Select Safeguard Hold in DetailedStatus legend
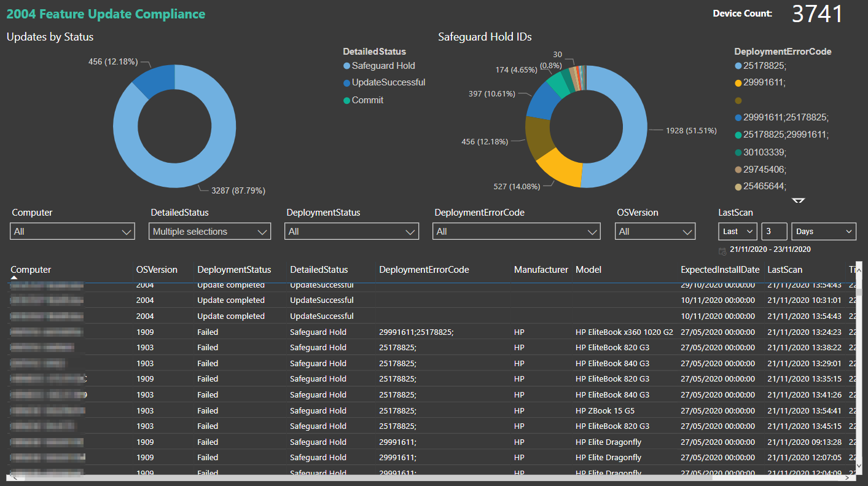 point(383,66)
